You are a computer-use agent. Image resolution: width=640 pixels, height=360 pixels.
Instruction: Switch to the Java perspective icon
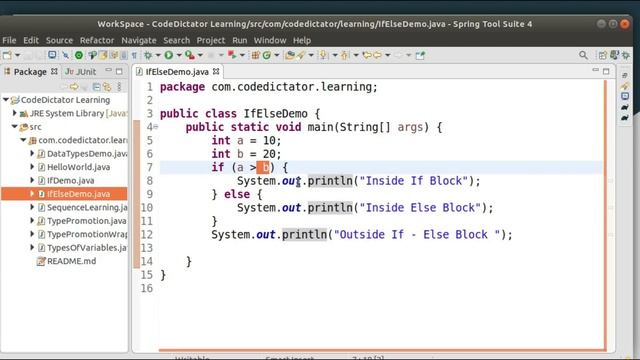click(x=614, y=55)
